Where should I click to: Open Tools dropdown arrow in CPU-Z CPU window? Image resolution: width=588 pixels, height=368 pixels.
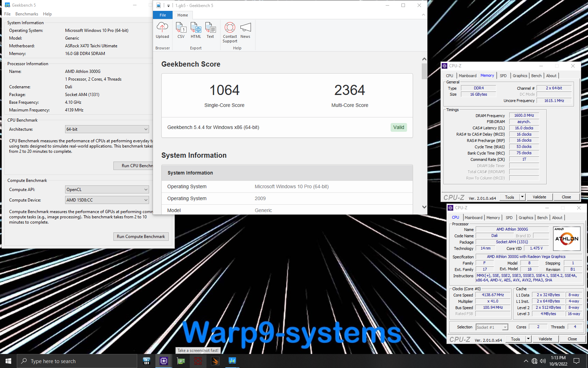pyautogui.click(x=528, y=339)
